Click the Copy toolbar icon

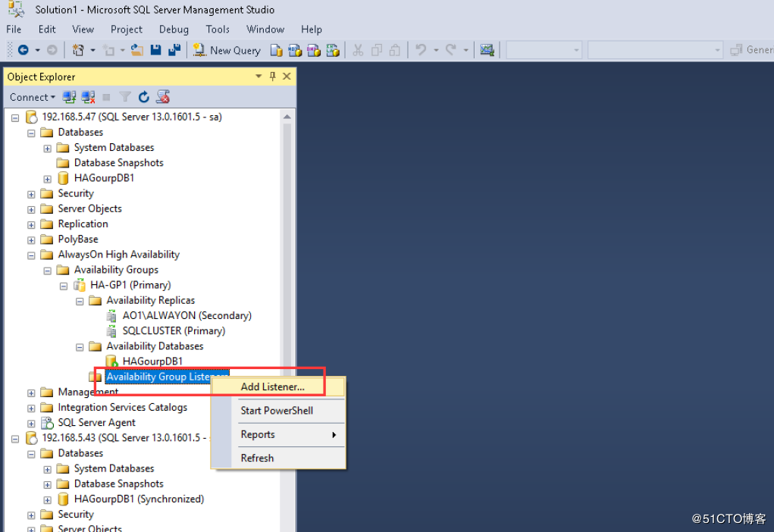(377, 50)
